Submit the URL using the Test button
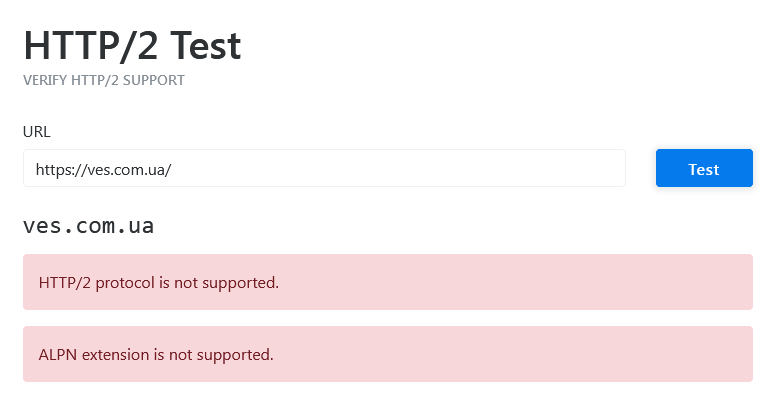The height and width of the screenshot is (409, 778). click(704, 169)
